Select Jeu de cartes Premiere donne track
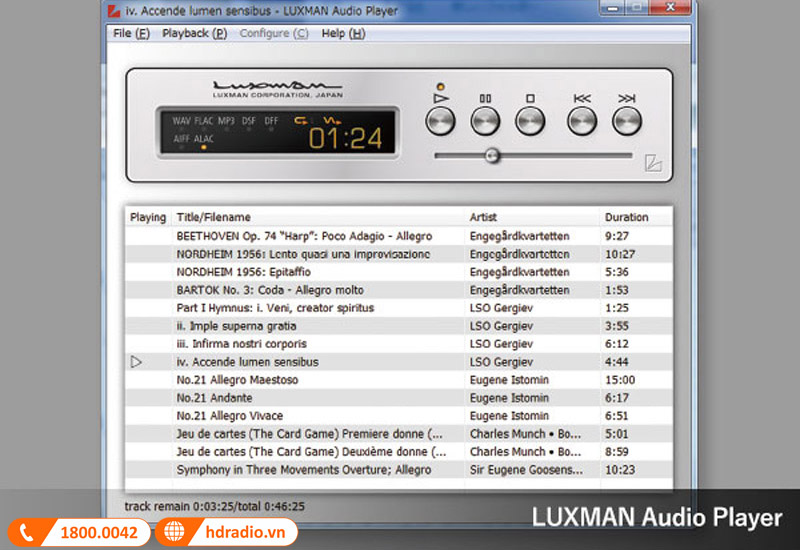Screen dimensions: 800x550 click(x=399, y=434)
